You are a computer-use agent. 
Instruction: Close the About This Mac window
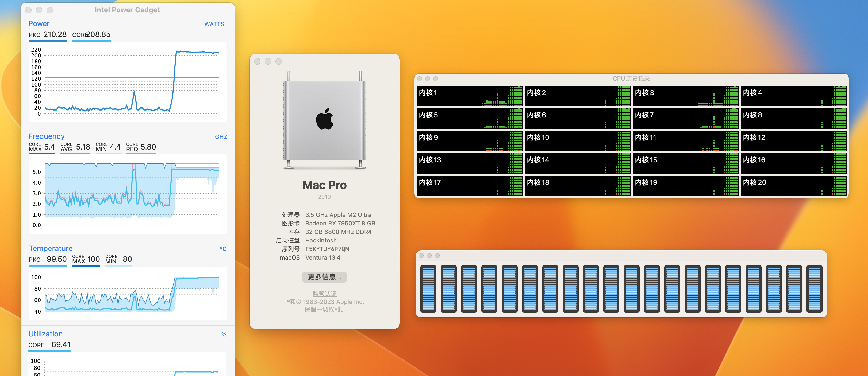tap(257, 61)
